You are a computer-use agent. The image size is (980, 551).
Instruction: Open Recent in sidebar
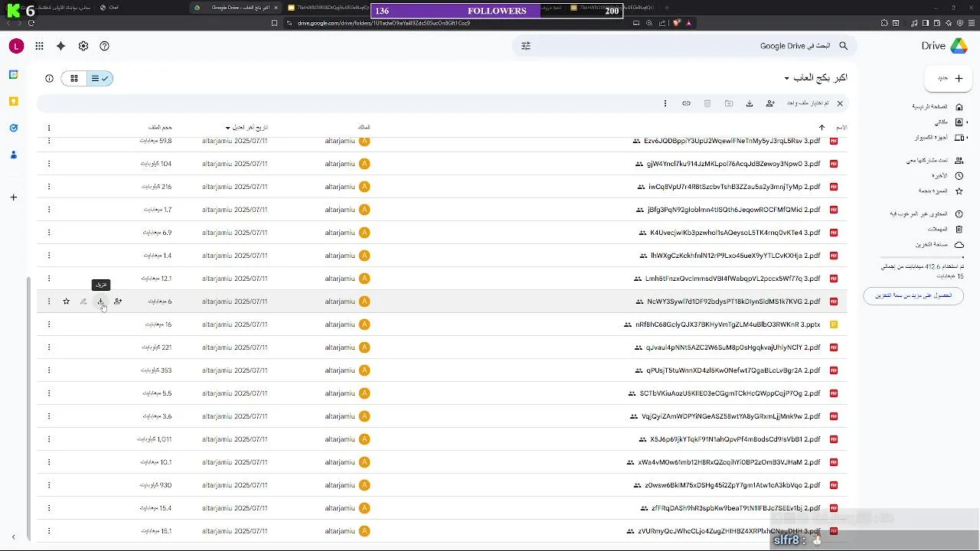[946, 176]
